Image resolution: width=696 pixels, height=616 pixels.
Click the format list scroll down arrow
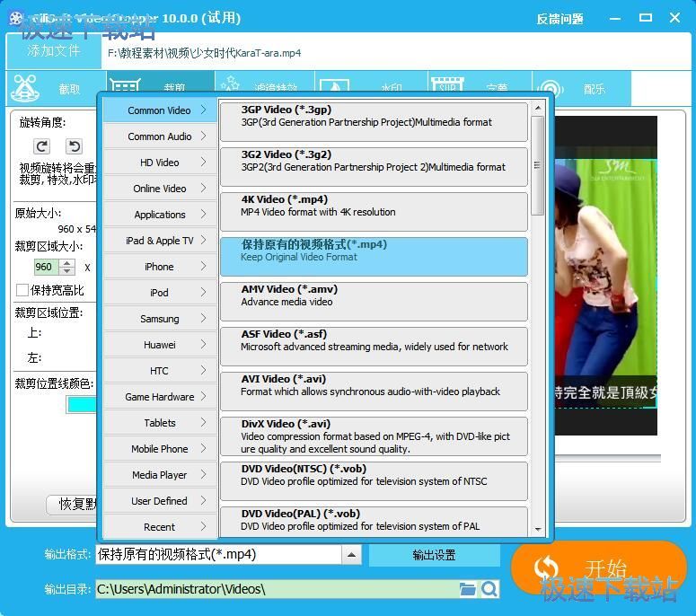pyautogui.click(x=538, y=529)
